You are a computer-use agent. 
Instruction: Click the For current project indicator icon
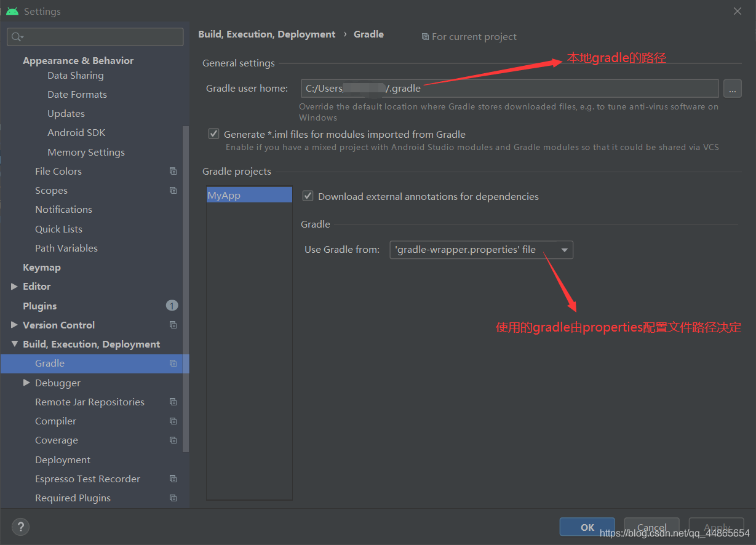pyautogui.click(x=425, y=37)
